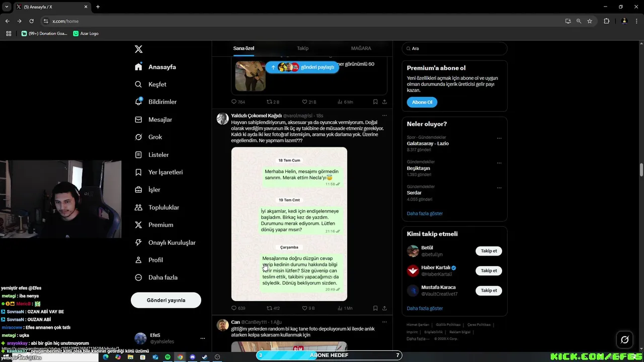The image size is (644, 362).
Task: Open Spotify from taskbar
Action: (168, 357)
